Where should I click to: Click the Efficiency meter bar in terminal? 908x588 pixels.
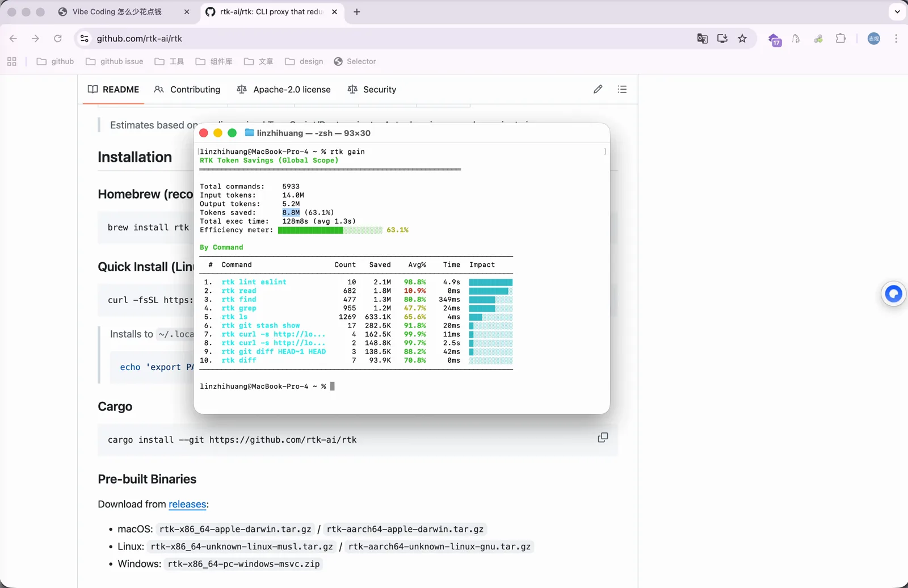330,230
